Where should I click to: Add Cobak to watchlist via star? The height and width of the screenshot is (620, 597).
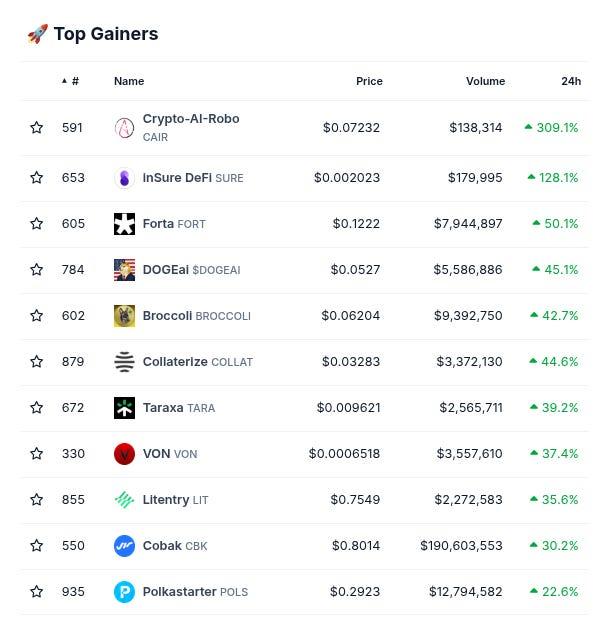click(36, 546)
